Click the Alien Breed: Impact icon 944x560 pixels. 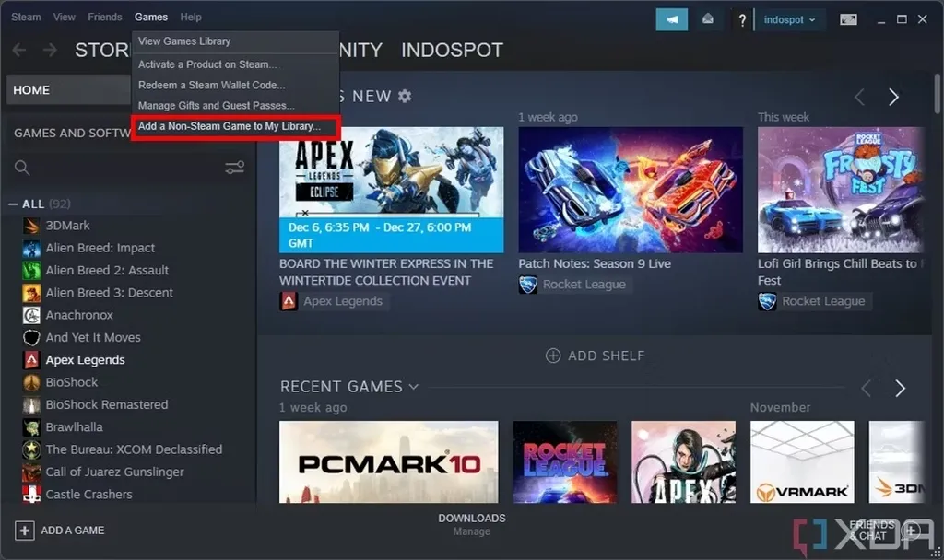click(x=31, y=248)
